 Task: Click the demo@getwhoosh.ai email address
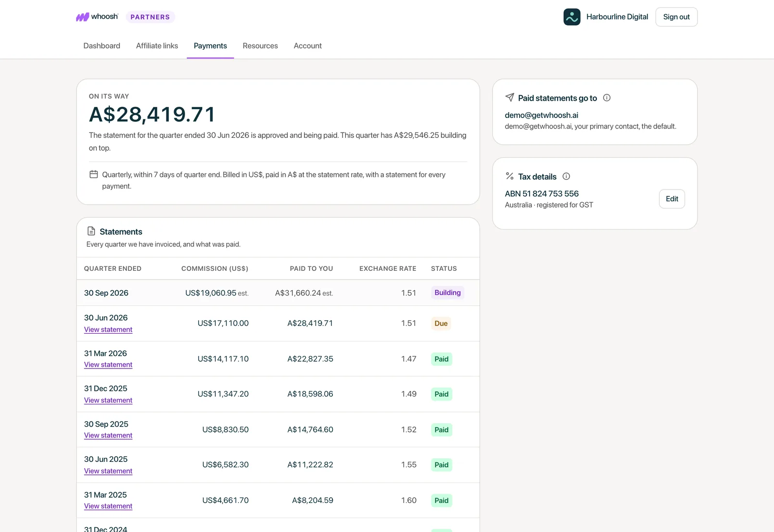tap(541, 115)
